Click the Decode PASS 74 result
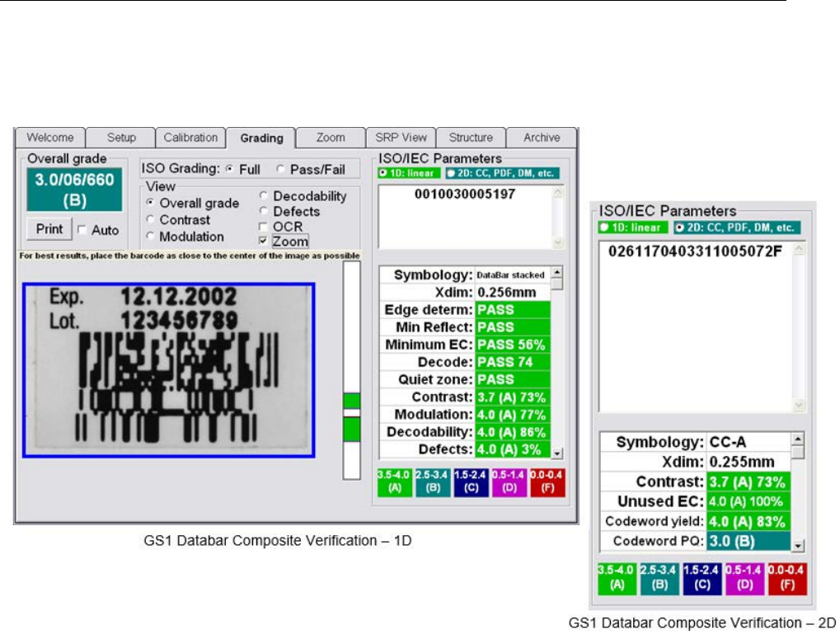840x639 pixels. [x=513, y=362]
